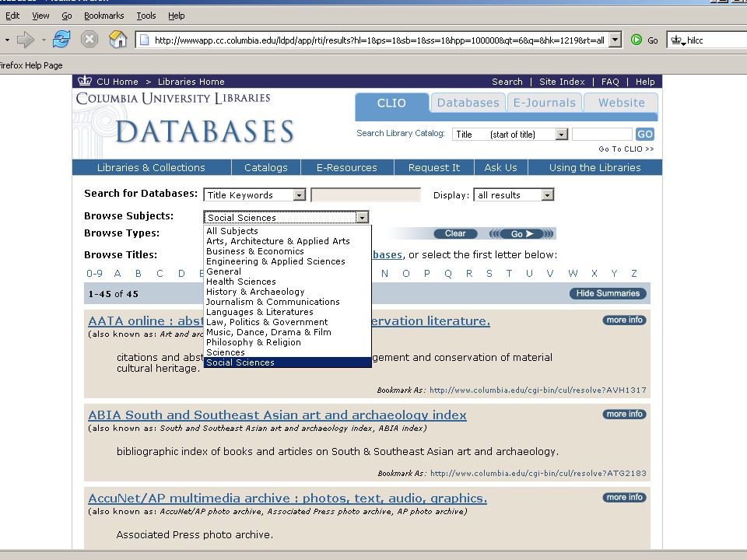
Task: Open the Title search type dropdown
Action: (562, 135)
